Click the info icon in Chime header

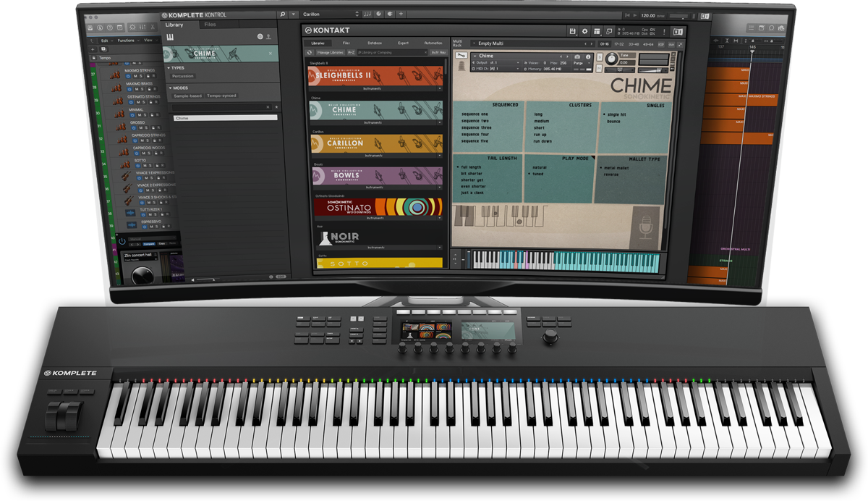588,56
